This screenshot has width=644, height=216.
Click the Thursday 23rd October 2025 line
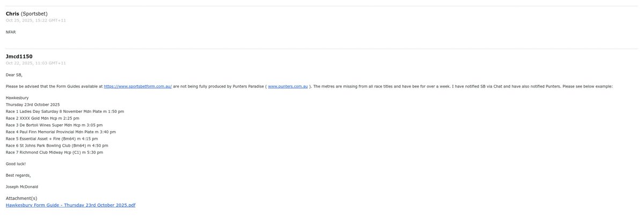(33, 104)
